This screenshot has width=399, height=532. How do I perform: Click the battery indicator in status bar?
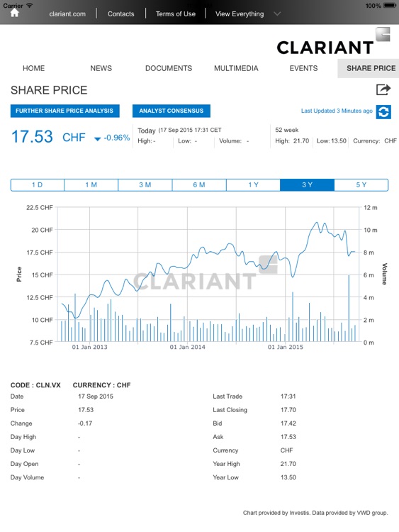click(x=390, y=6)
